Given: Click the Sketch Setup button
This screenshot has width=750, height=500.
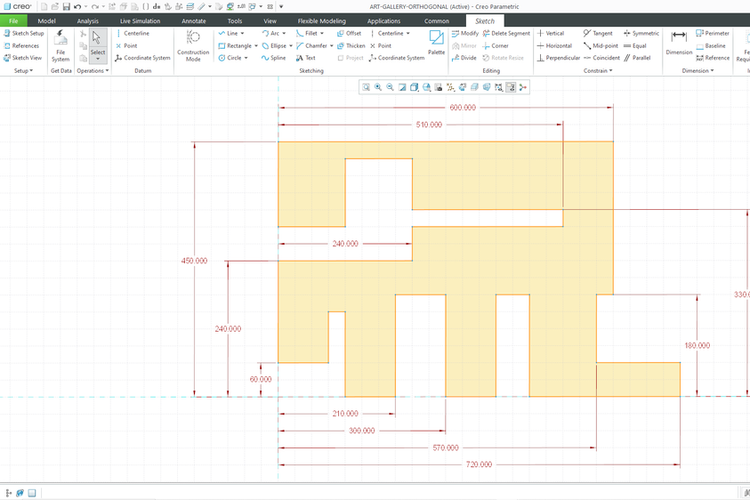Looking at the screenshot, I should pyautogui.click(x=23, y=33).
